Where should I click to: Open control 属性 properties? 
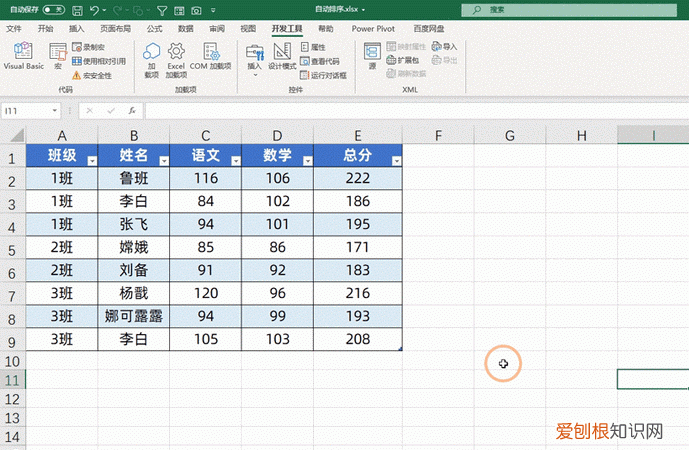tap(313, 47)
